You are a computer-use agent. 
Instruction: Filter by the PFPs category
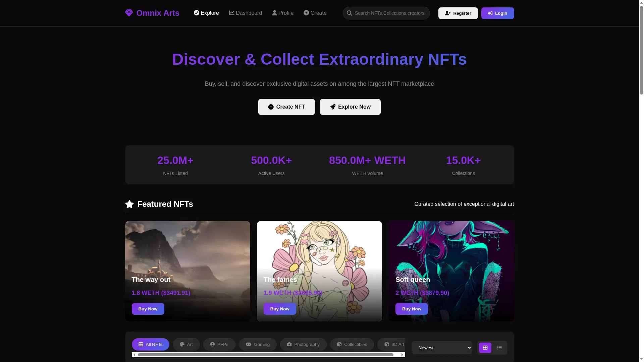click(219, 344)
